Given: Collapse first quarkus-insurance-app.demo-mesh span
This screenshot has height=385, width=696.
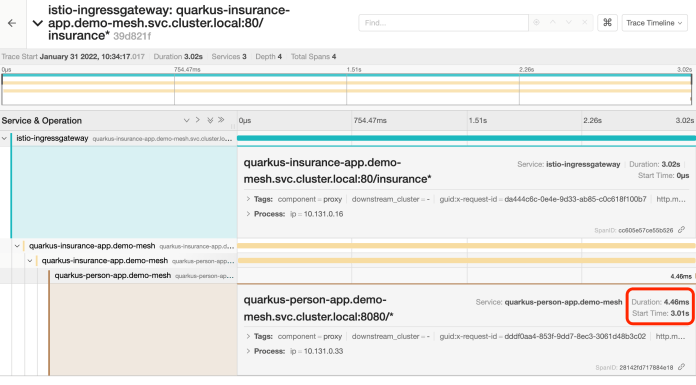Looking at the screenshot, I should [x=17, y=246].
